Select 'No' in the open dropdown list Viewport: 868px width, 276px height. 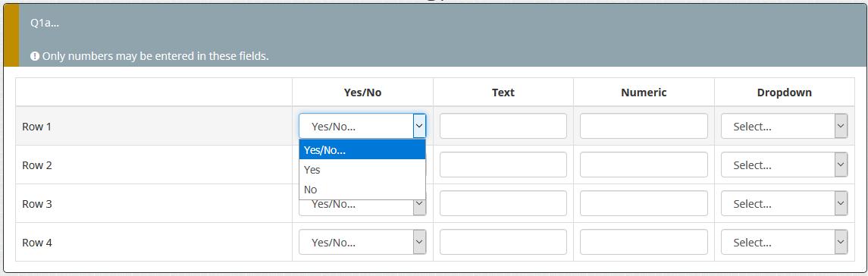point(362,190)
